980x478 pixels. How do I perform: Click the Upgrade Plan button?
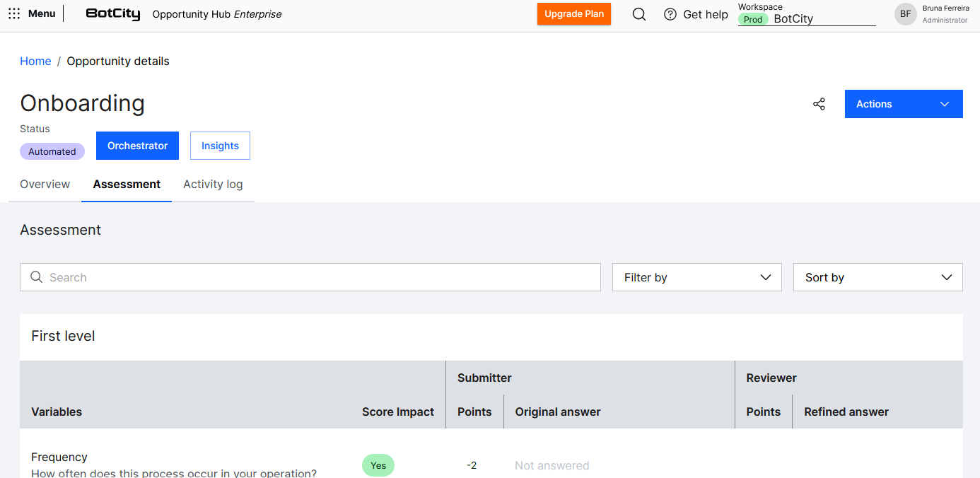point(573,14)
